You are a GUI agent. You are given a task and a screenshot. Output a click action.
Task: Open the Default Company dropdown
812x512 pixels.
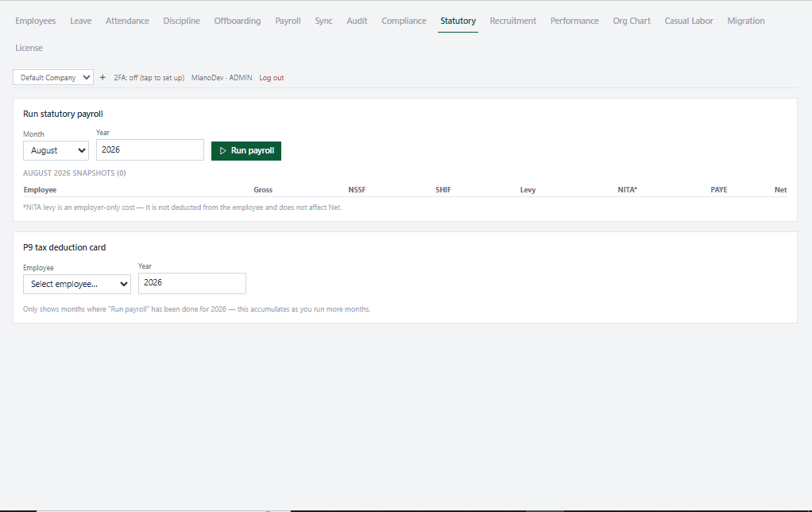pyautogui.click(x=53, y=77)
